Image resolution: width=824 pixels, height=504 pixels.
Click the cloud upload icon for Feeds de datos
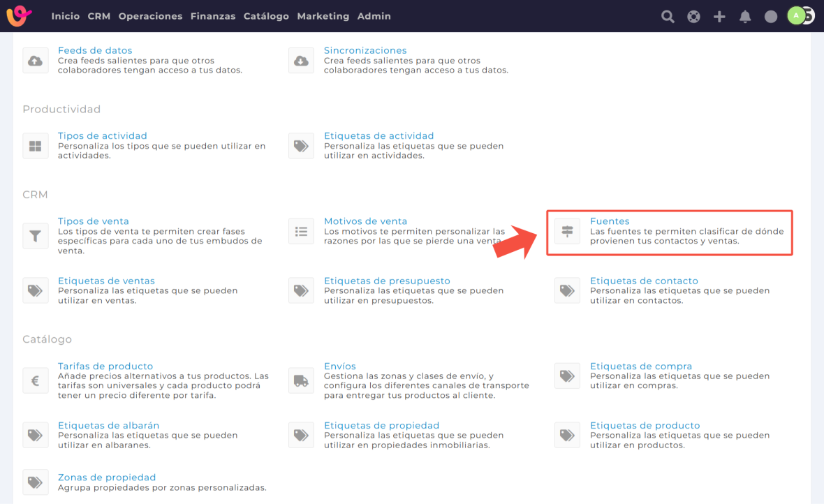tap(35, 61)
